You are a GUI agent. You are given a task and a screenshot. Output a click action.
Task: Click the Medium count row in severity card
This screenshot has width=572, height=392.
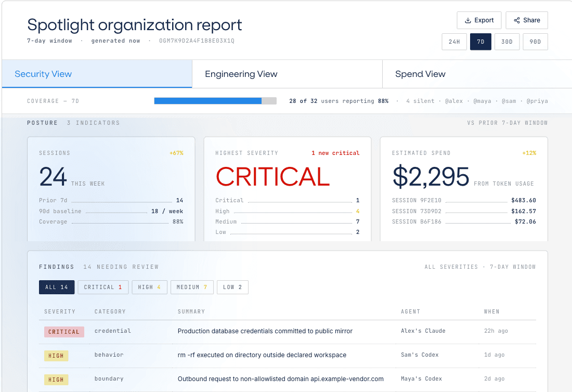(x=288, y=221)
